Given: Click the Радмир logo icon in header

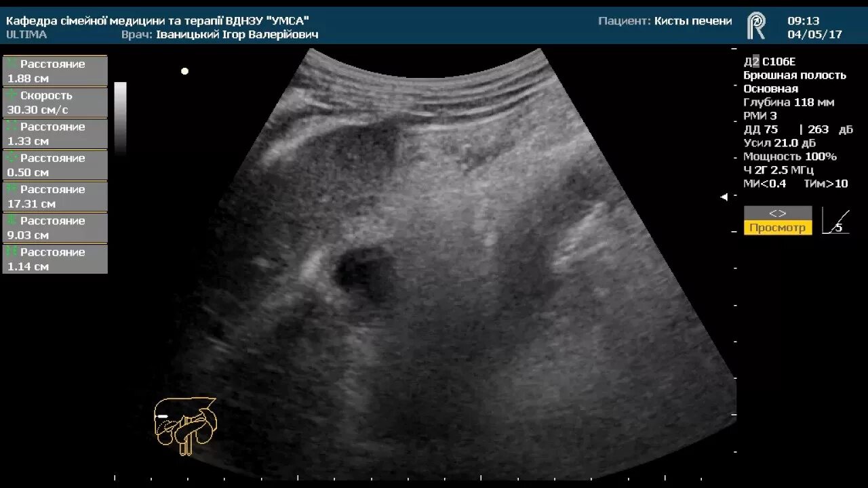Looking at the screenshot, I should click(756, 26).
